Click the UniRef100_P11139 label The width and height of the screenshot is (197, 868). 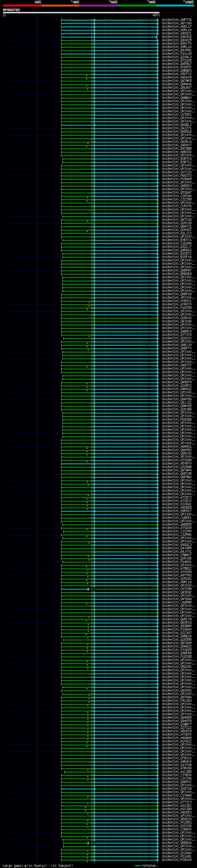tap(177, 54)
